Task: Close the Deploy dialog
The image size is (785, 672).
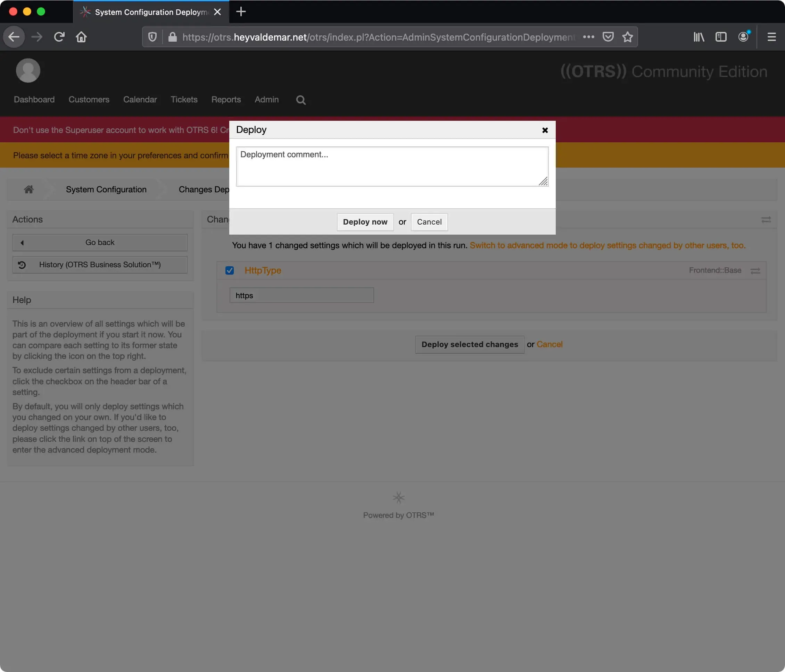Action: (x=545, y=130)
